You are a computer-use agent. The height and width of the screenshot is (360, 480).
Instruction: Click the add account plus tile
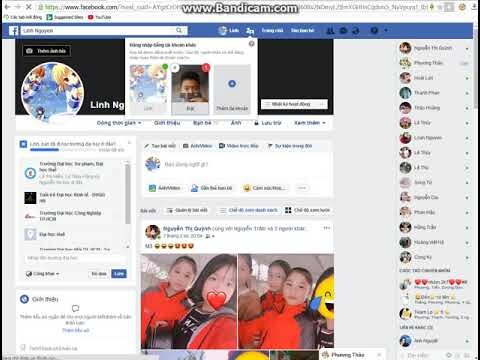point(232,89)
